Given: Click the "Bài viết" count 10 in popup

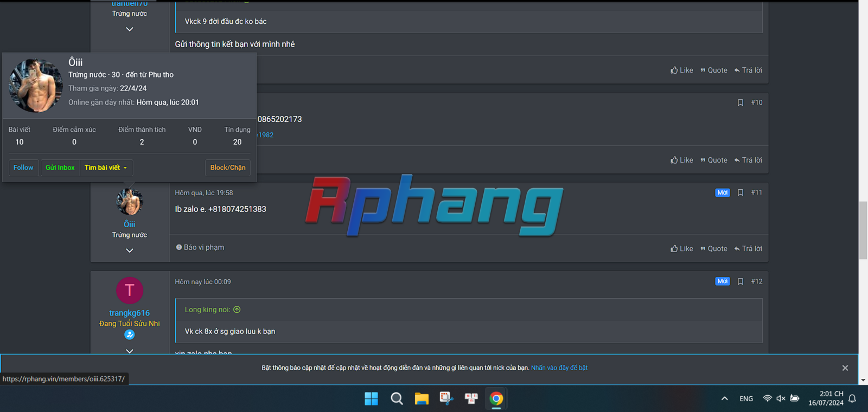Looking at the screenshot, I should 20,142.
